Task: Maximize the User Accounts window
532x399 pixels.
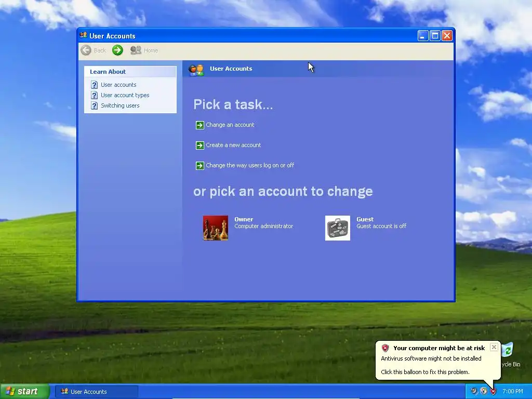Action: click(x=435, y=36)
